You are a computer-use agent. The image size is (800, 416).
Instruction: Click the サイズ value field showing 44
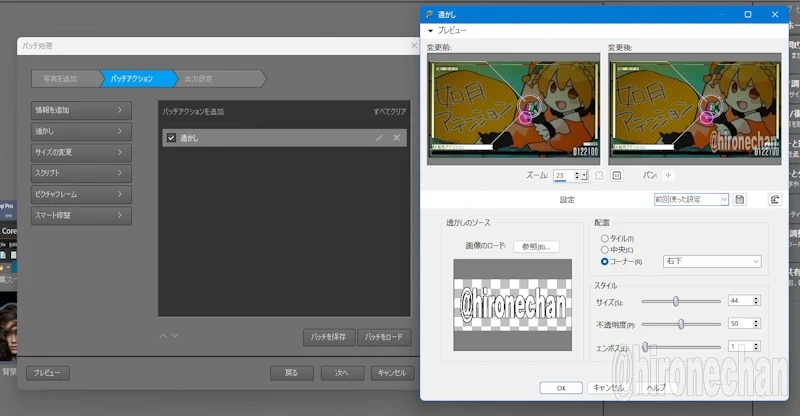[x=741, y=301]
